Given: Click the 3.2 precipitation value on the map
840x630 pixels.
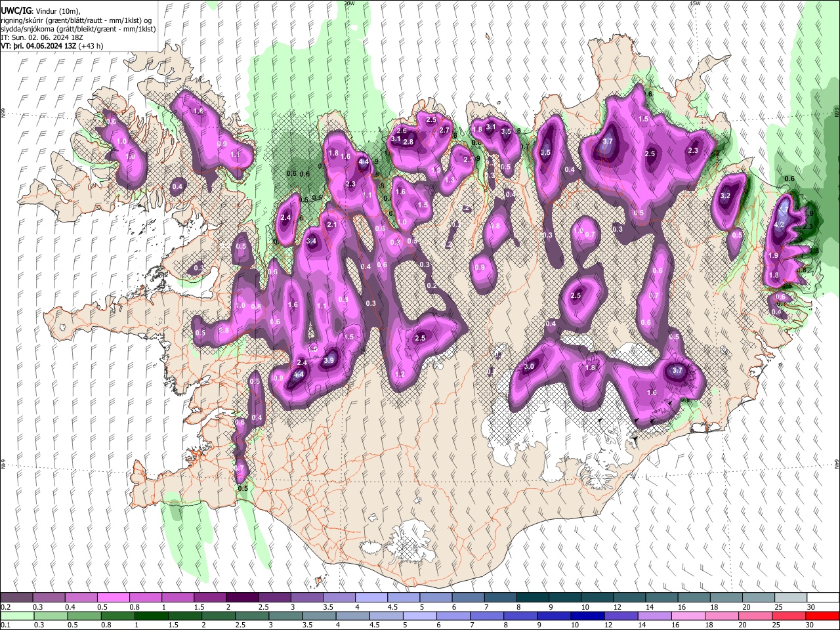Looking at the screenshot, I should click(725, 196).
